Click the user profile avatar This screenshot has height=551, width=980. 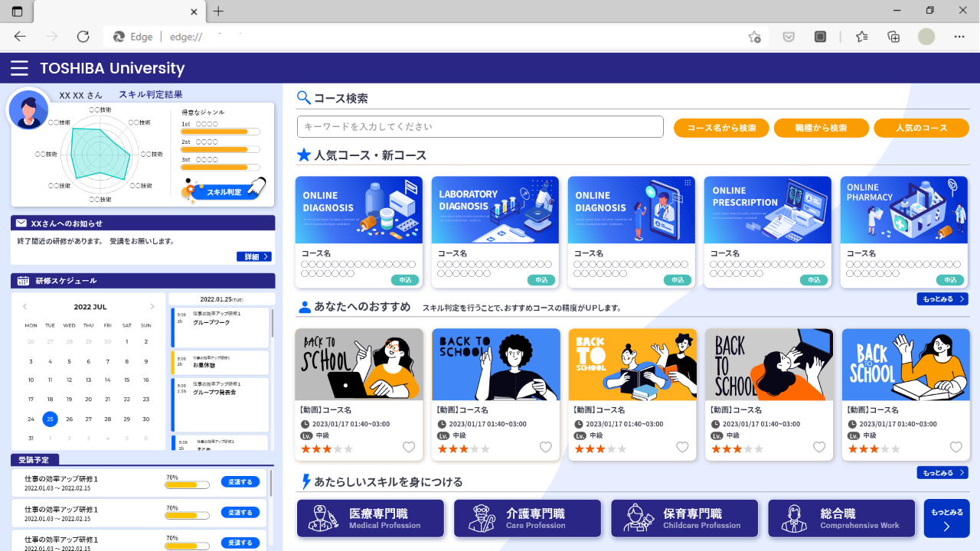coord(28,109)
